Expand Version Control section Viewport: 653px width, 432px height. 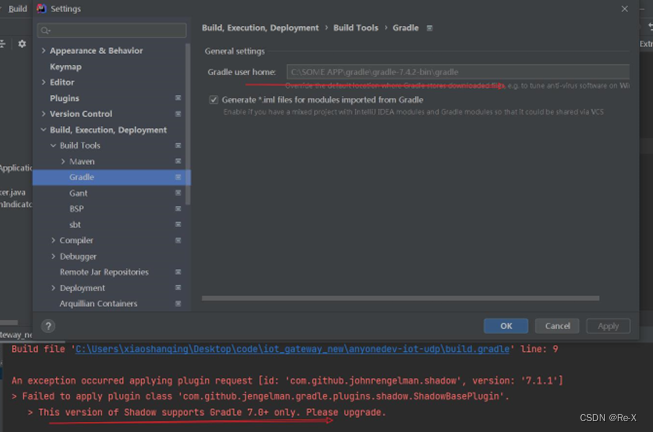point(43,114)
